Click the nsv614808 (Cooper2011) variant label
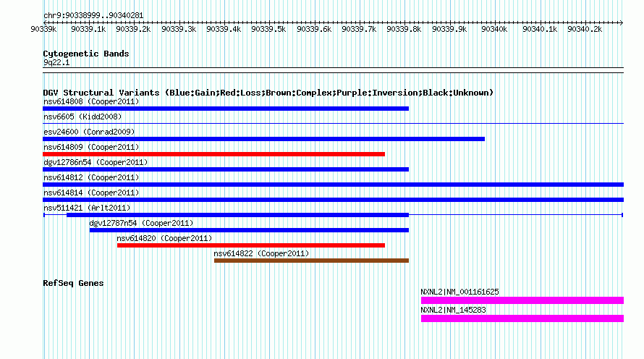The image size is (644, 359). (x=91, y=101)
